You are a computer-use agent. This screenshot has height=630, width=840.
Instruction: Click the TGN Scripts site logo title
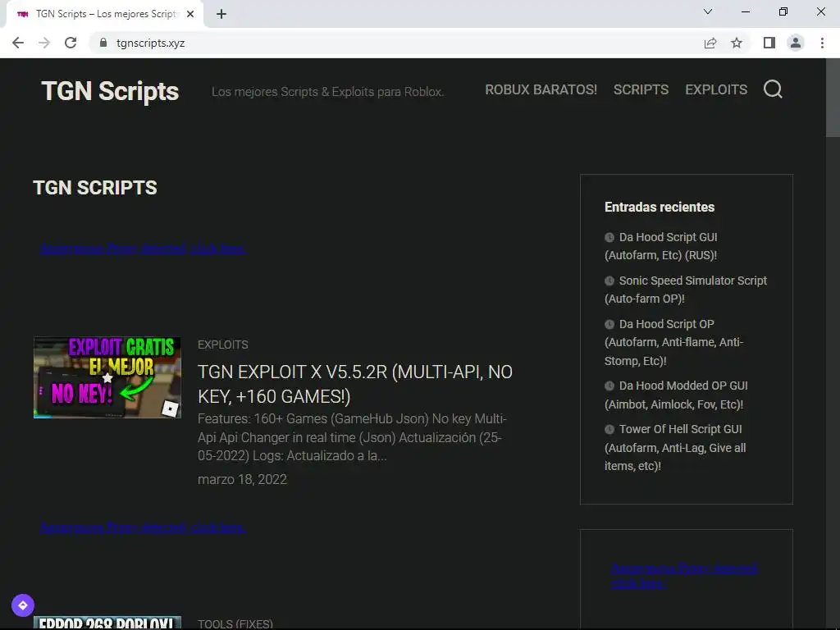pos(110,91)
